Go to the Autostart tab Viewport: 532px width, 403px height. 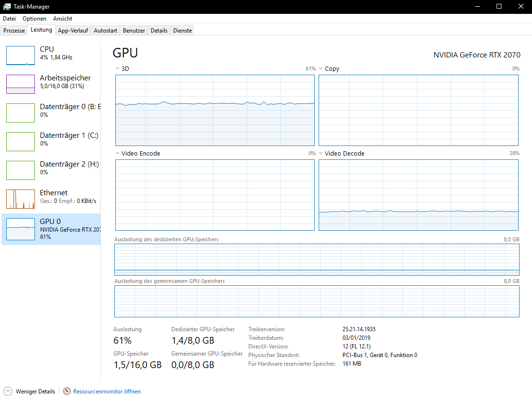point(106,31)
